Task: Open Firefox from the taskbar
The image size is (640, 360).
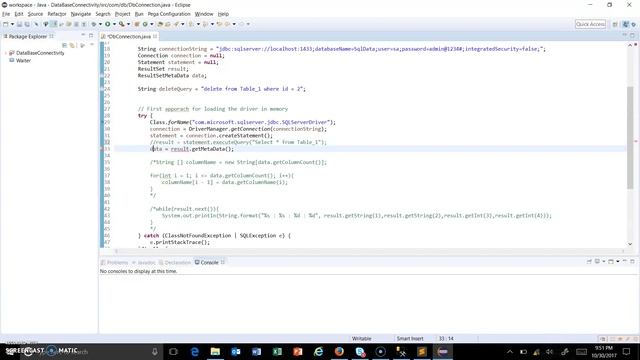Action: click(339, 351)
